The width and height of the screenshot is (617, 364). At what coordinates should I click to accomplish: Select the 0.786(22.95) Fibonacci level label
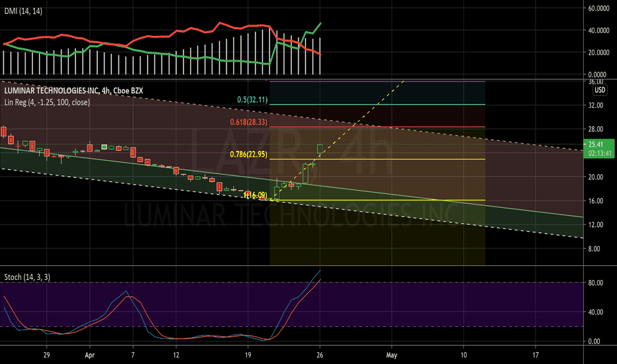pyautogui.click(x=249, y=154)
